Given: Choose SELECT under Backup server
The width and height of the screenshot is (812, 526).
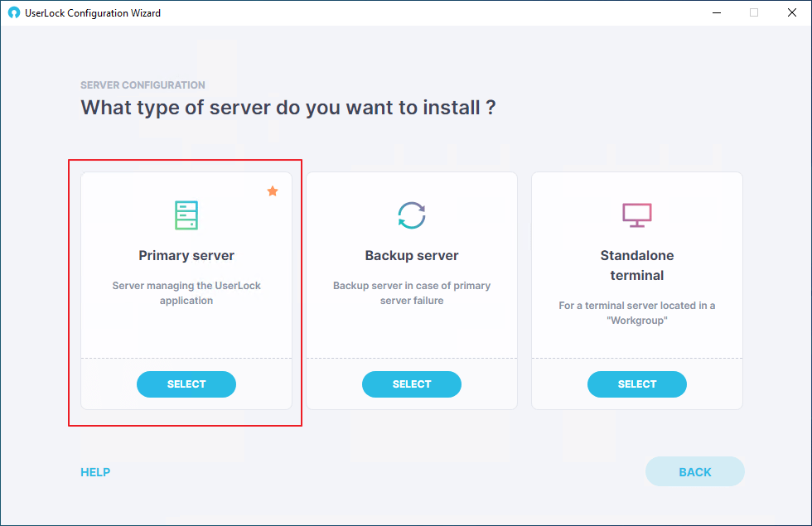Looking at the screenshot, I should coord(412,384).
